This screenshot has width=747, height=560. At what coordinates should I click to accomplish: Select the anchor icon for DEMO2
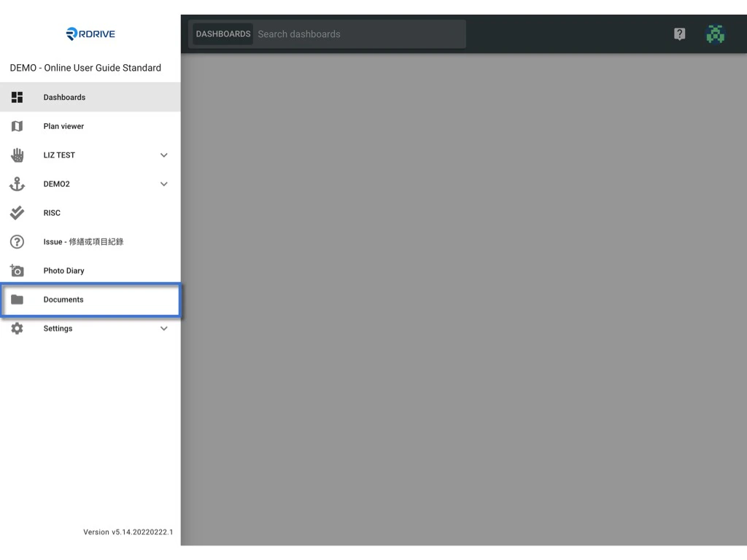[x=16, y=184]
